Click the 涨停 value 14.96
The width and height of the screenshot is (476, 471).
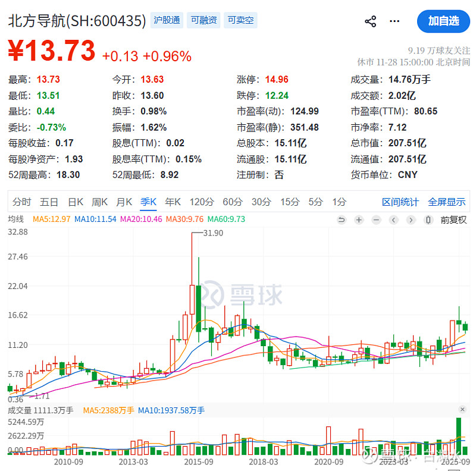(x=277, y=80)
